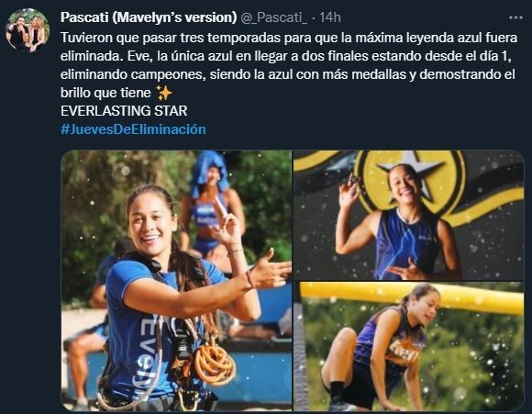Click the sparkles emoji after 'tiene'
The width and height of the screenshot is (532, 414).
coord(164,93)
